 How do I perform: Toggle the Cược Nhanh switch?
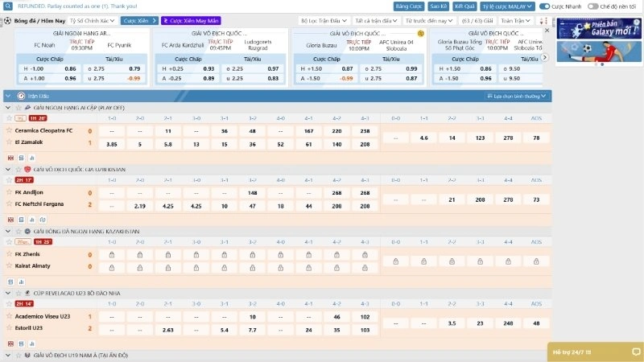(x=545, y=6)
